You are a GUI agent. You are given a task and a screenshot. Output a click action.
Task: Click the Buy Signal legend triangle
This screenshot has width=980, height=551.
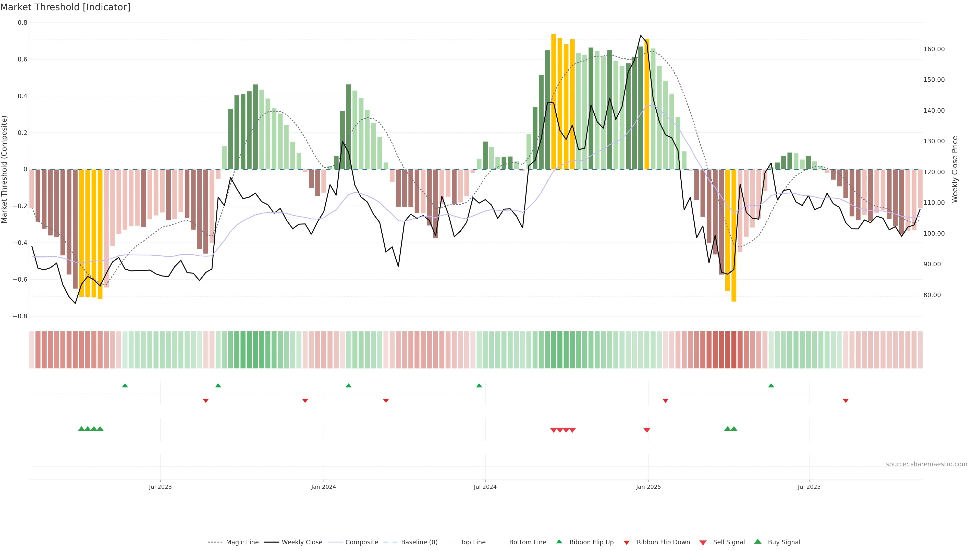click(758, 542)
